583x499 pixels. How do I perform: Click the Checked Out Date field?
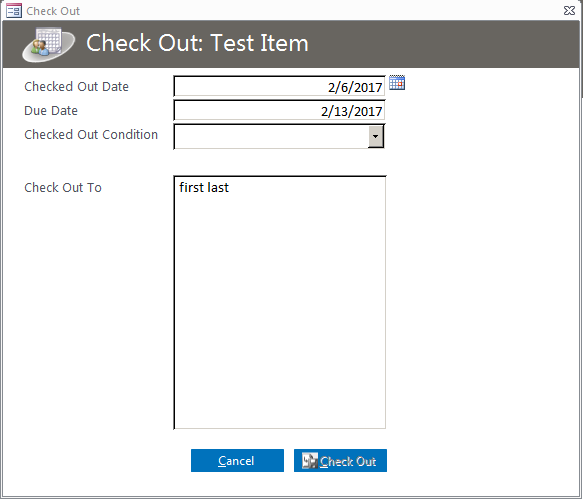click(x=279, y=87)
